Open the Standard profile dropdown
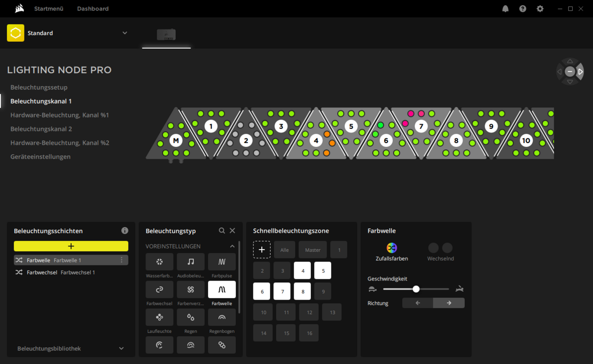This screenshot has height=364, width=593. click(x=124, y=33)
